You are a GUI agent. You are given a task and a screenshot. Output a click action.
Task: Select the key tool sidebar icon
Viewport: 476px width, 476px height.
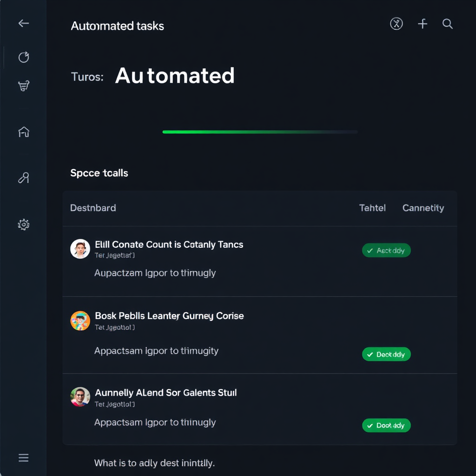coord(24,178)
